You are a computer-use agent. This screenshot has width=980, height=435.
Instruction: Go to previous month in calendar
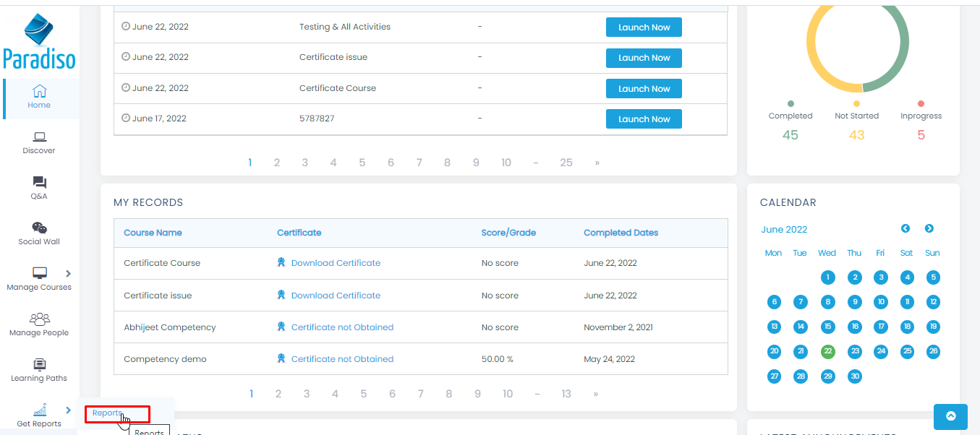tap(906, 228)
